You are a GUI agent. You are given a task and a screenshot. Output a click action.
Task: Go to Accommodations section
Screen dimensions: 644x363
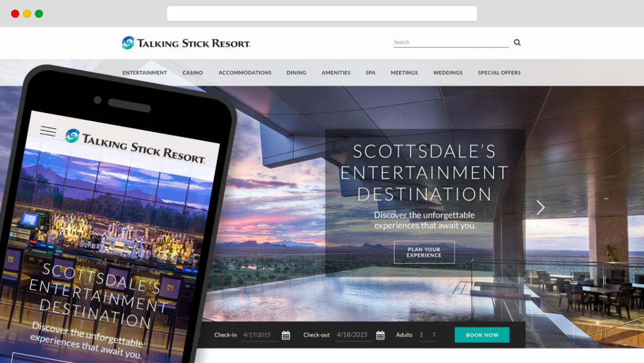245,73
